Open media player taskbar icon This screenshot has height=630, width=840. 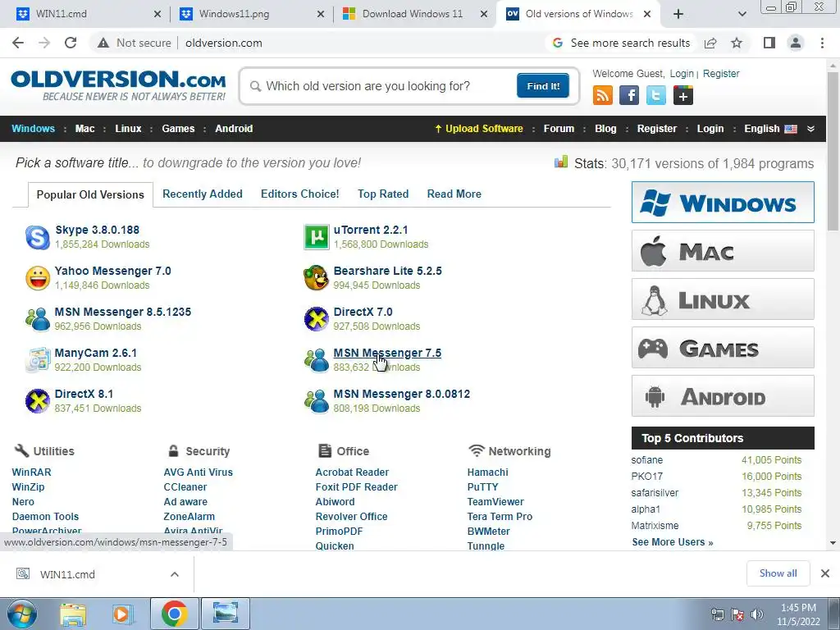(122, 614)
